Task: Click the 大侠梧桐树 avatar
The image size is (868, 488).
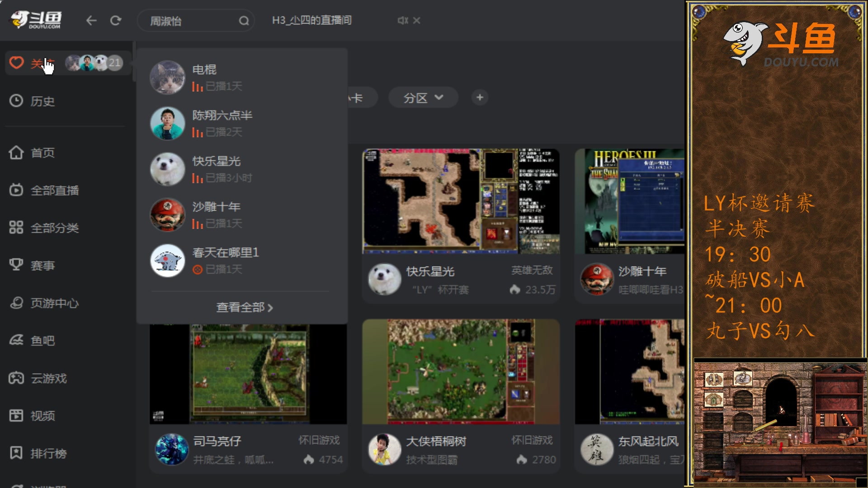Action: [384, 450]
